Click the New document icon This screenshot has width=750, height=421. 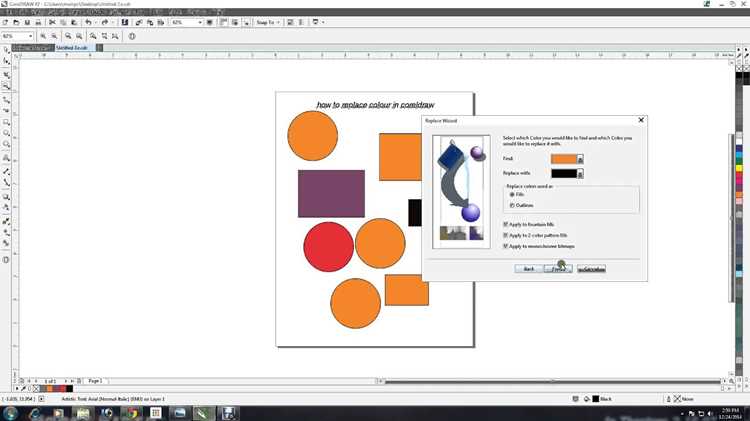(5, 22)
